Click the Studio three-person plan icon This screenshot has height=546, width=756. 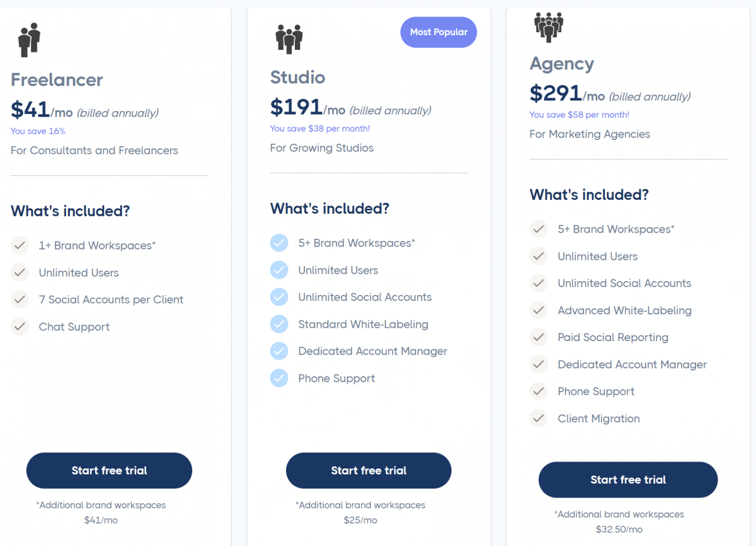(289, 38)
